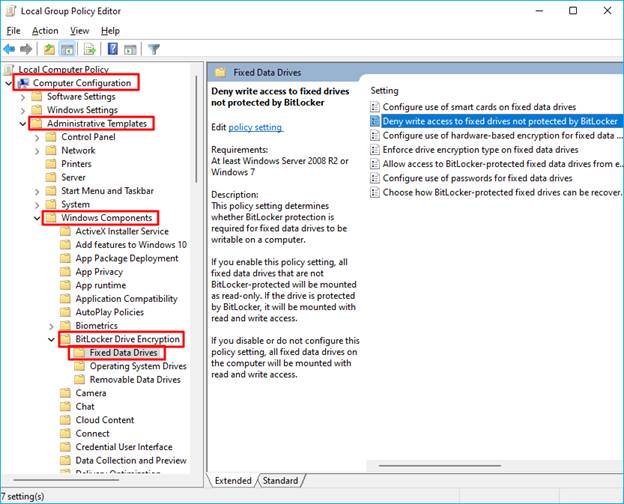This screenshot has height=504, width=624.
Task: Expand the System node
Action: pyautogui.click(x=37, y=205)
